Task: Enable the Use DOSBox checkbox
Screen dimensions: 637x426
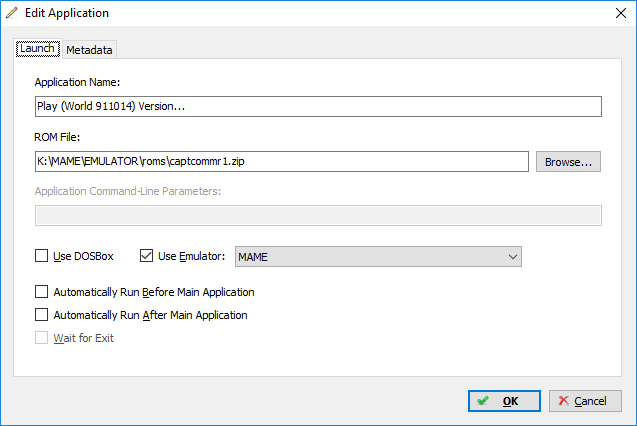Action: [x=41, y=256]
